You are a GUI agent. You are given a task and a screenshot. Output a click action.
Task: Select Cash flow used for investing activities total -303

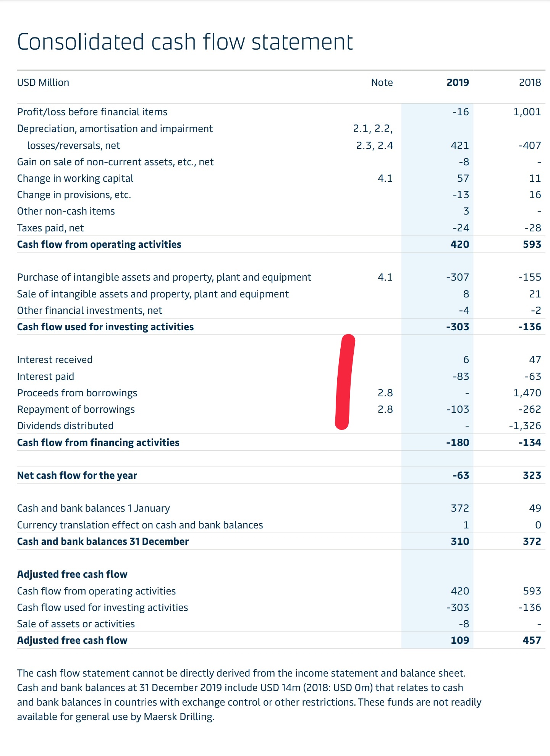click(457, 327)
